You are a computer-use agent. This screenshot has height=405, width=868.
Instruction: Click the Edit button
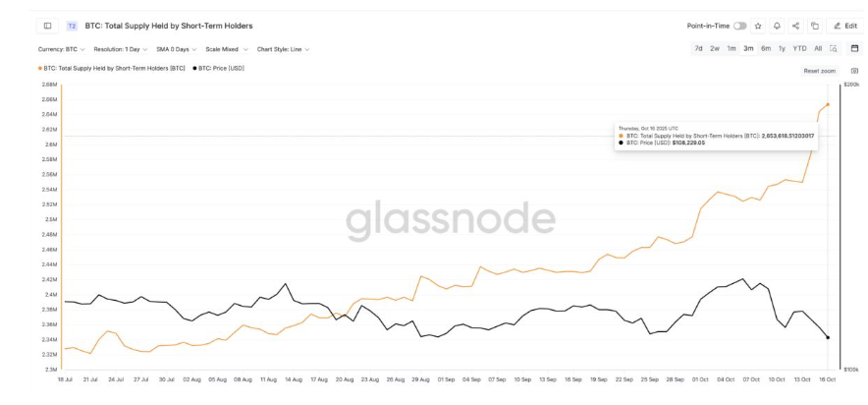click(x=844, y=26)
